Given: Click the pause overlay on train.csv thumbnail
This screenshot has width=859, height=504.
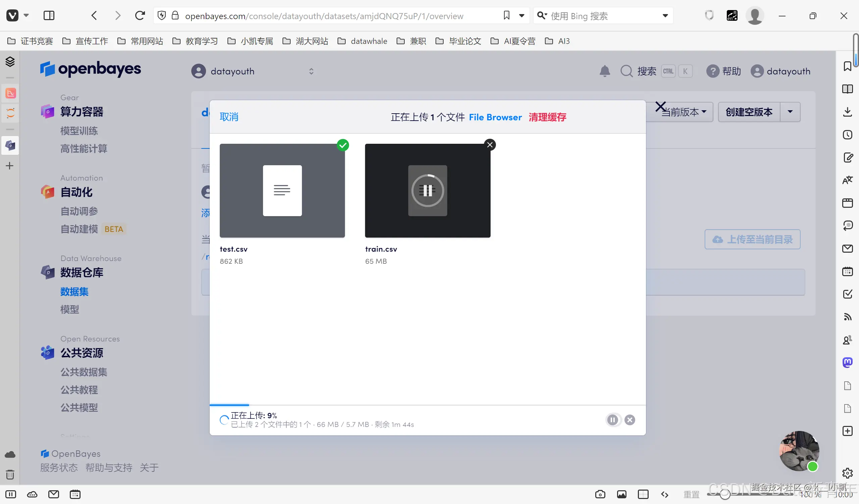Looking at the screenshot, I should click(427, 190).
